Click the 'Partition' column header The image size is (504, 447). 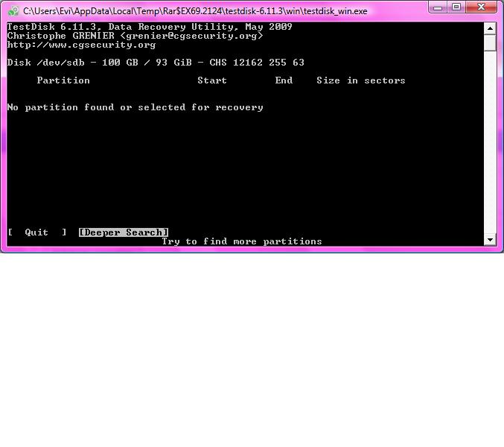[x=63, y=80]
